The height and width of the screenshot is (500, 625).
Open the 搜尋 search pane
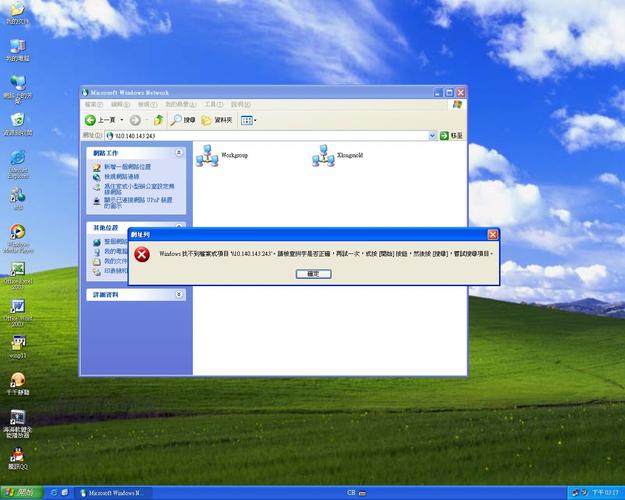[x=183, y=120]
